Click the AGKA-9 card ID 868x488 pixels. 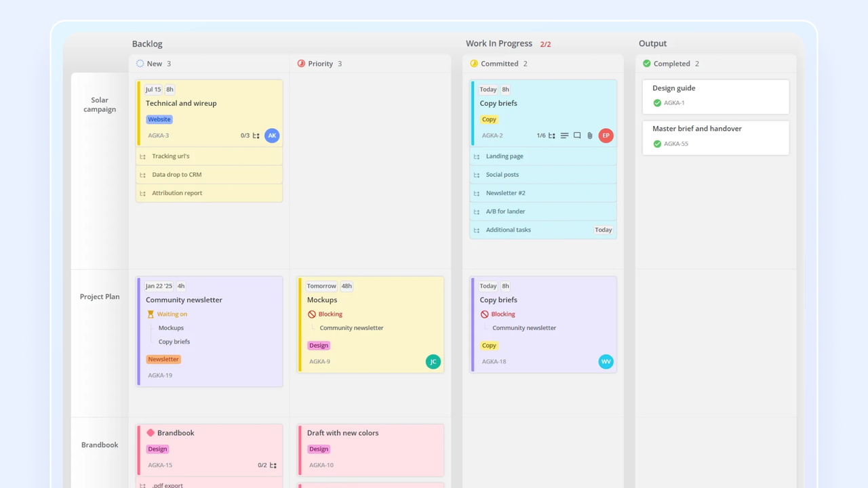pos(319,362)
